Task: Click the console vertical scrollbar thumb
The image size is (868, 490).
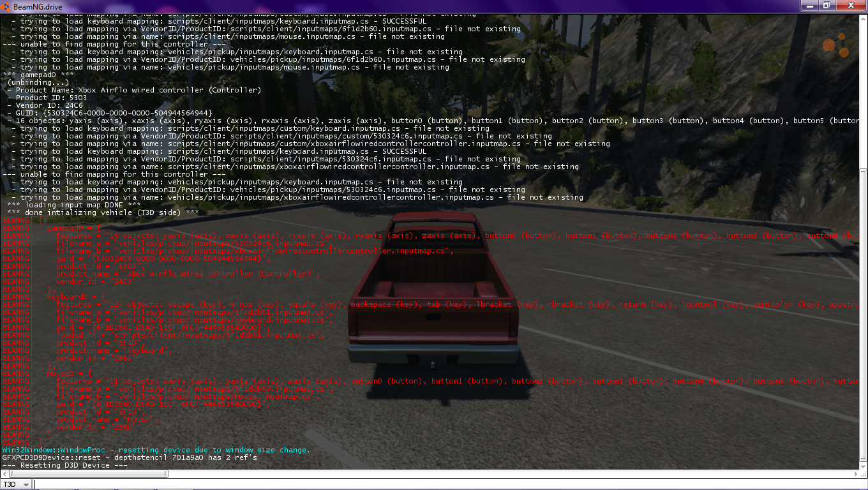Action: (x=863, y=315)
